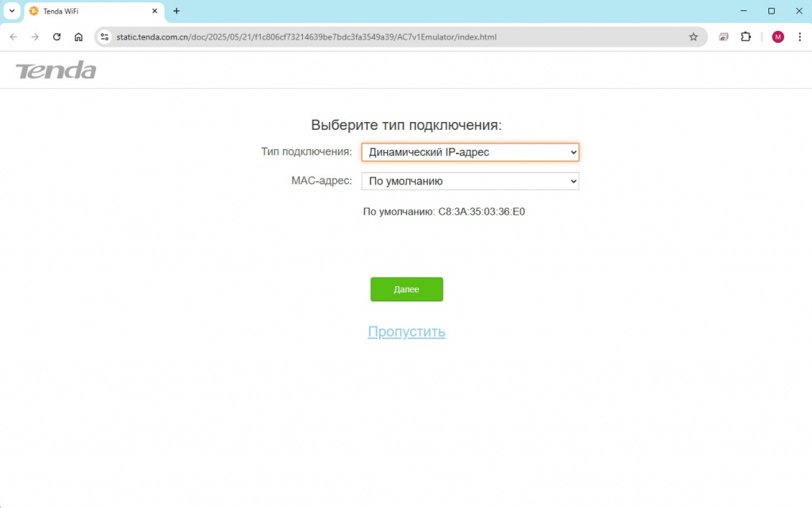The image size is (812, 508).
Task: Open the profile avatar M
Action: (777, 36)
